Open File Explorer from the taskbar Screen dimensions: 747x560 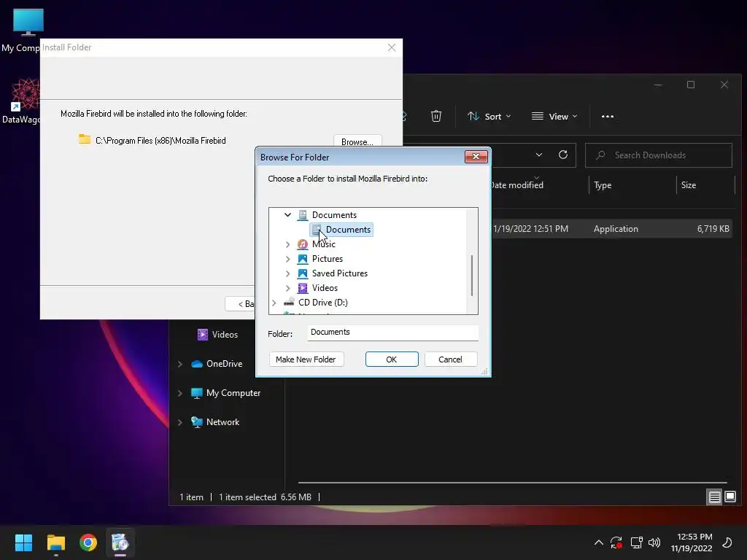tap(55, 542)
